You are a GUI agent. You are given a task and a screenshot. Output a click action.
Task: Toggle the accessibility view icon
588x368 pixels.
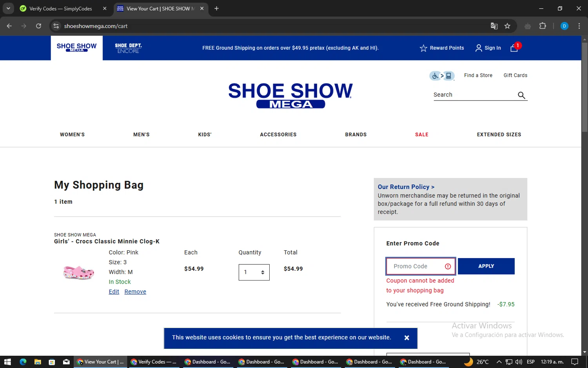pyautogui.click(x=442, y=76)
